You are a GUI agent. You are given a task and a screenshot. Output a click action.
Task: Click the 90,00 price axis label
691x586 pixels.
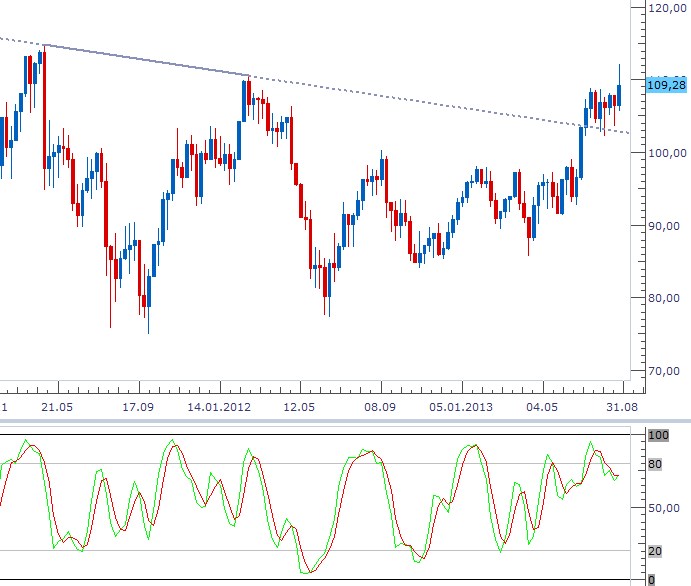click(665, 226)
